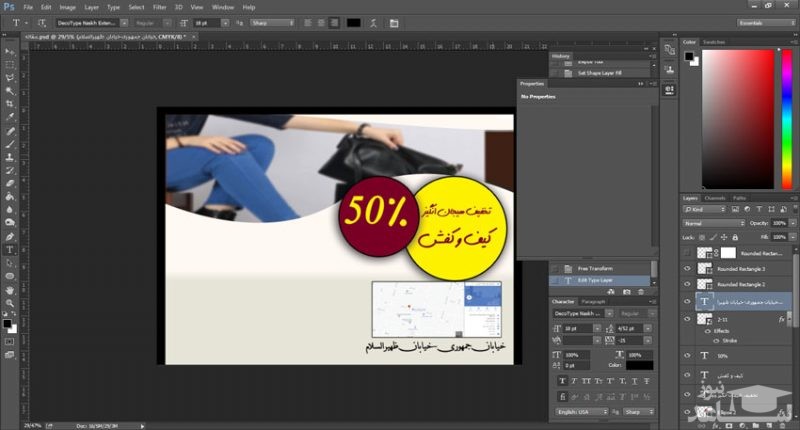
Task: Toggle visibility of the 50% text layer
Action: 687,355
